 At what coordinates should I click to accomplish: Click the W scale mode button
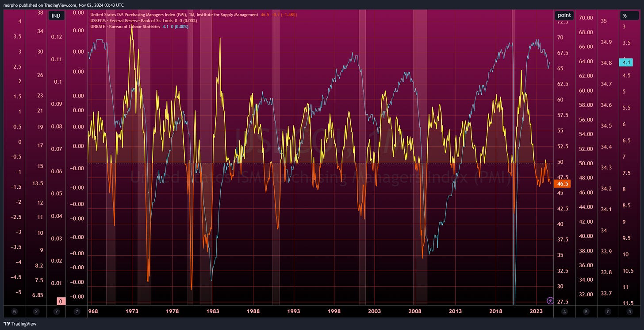pos(15,312)
